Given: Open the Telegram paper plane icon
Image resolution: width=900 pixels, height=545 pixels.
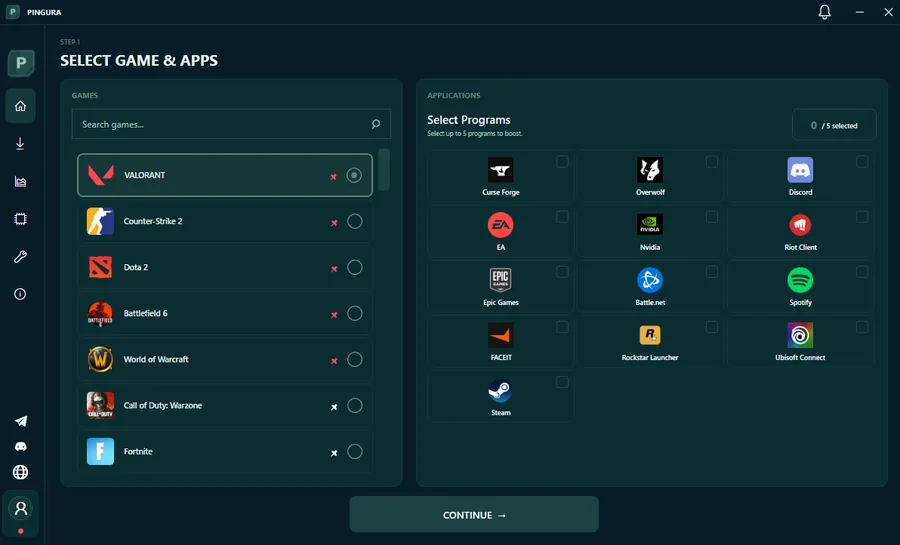Looking at the screenshot, I should 21,421.
